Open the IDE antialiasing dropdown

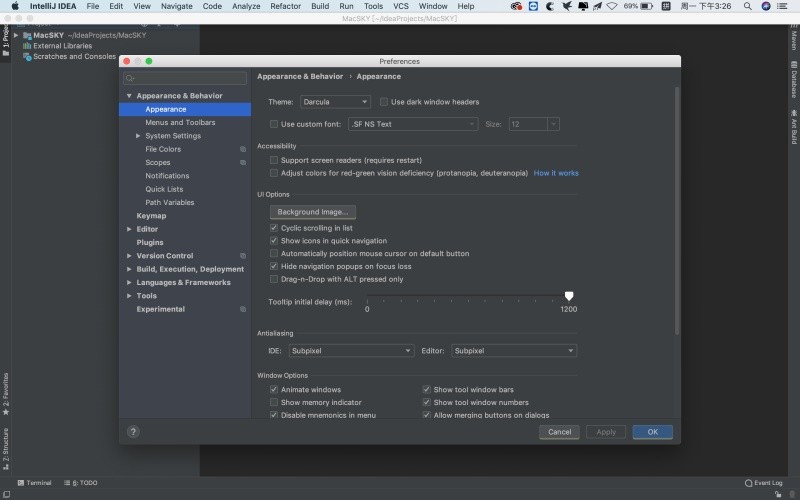352,351
